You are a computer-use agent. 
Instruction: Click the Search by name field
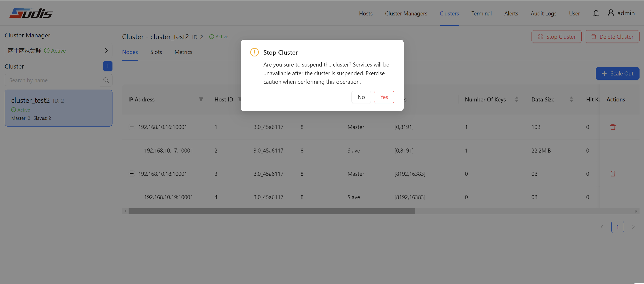tap(52, 80)
